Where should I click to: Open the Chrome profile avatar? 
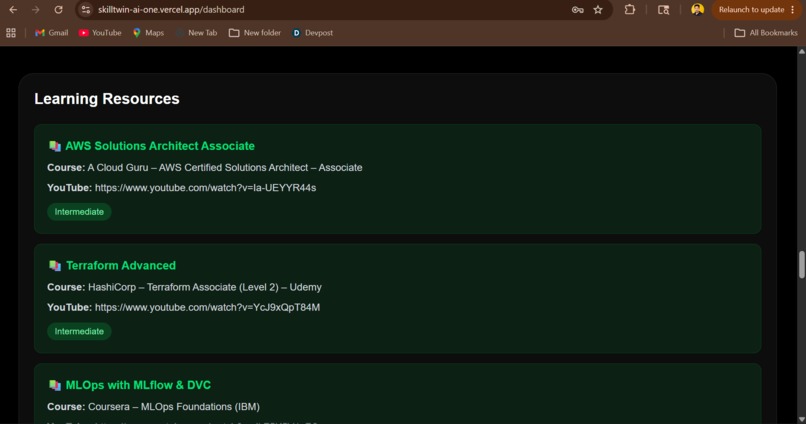pyautogui.click(x=697, y=10)
